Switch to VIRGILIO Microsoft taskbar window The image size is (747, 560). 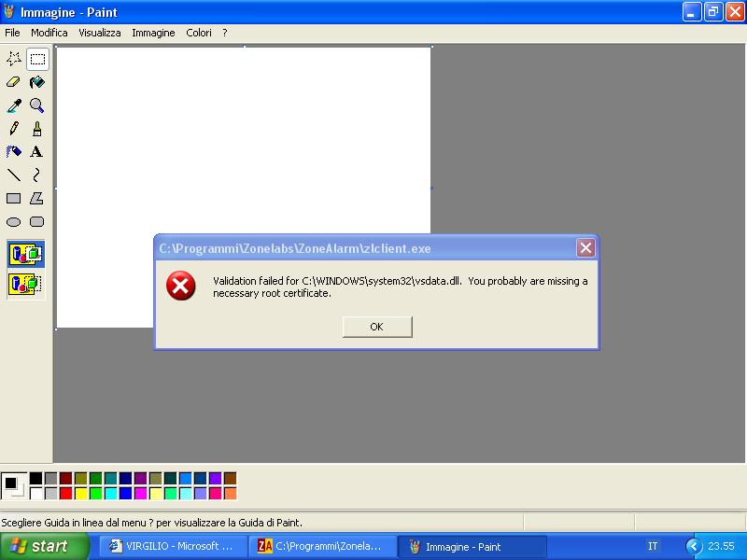173,546
